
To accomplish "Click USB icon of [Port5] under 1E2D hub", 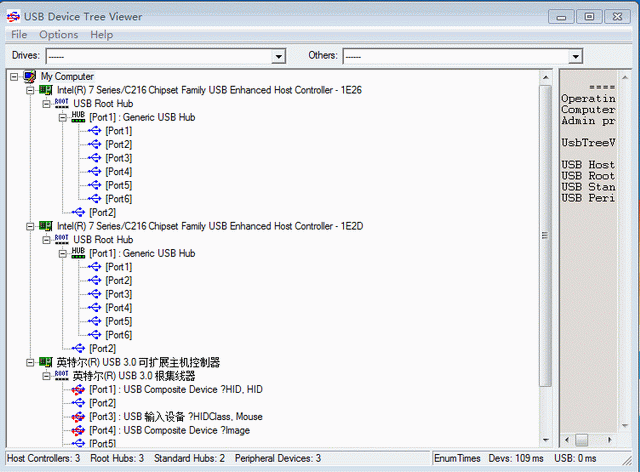I will 94,321.
